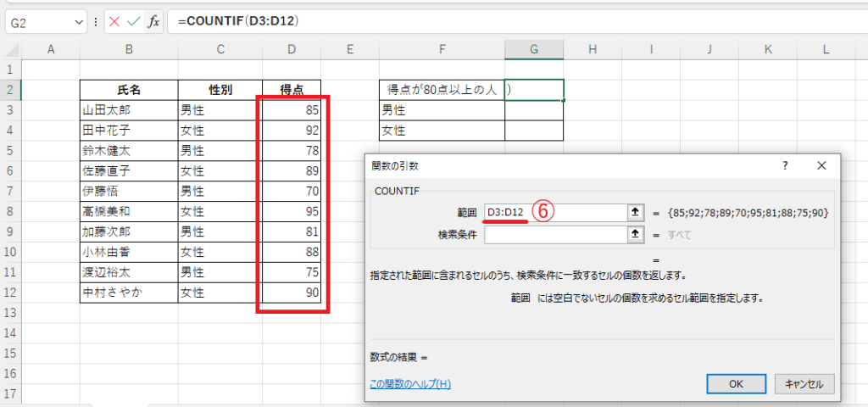Select the cell with 田中花子
Screen dimensions: 868x407
pos(129,131)
